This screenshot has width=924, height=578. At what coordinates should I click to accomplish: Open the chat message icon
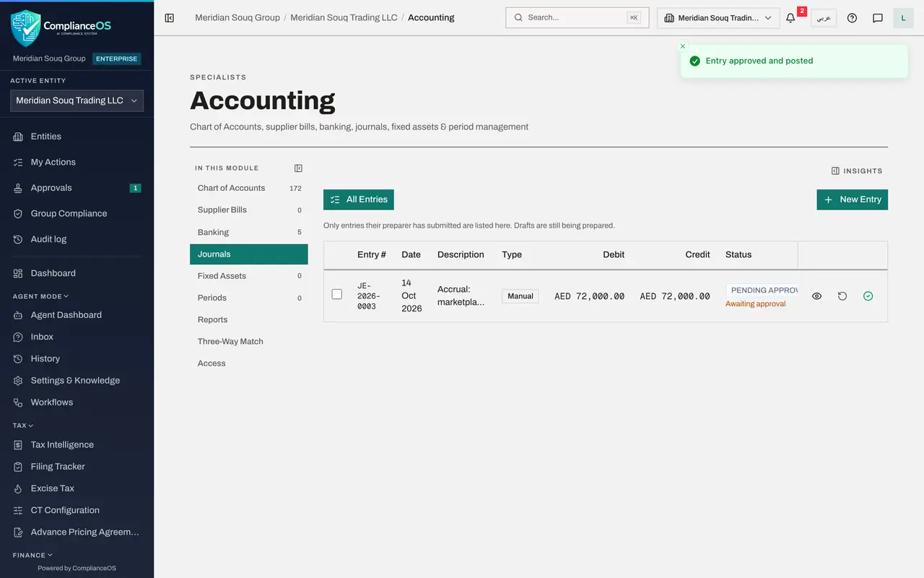coord(878,18)
